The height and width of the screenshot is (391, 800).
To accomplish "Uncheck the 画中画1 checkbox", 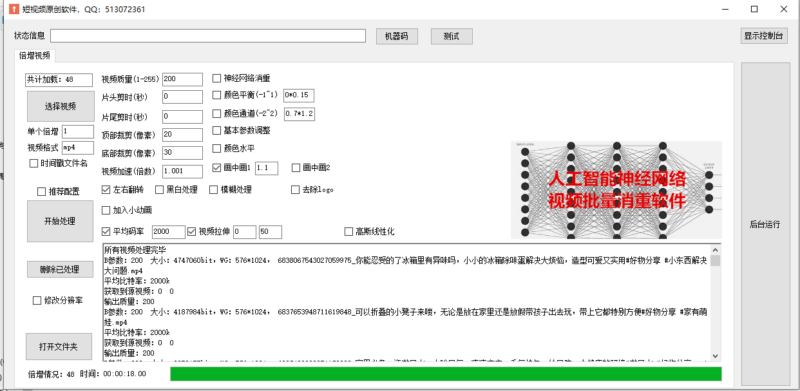I will (x=217, y=167).
